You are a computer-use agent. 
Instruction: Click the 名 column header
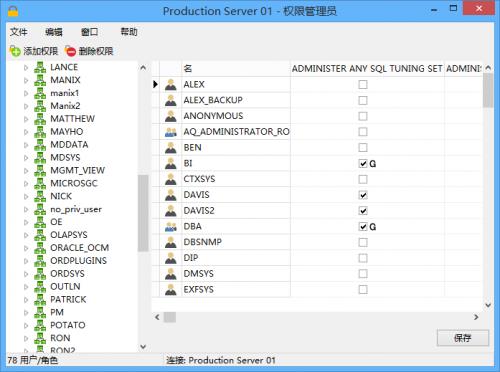click(236, 69)
